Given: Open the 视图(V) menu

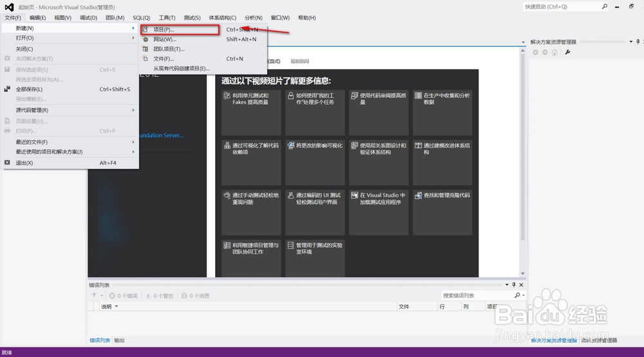Looking at the screenshot, I should pos(62,17).
